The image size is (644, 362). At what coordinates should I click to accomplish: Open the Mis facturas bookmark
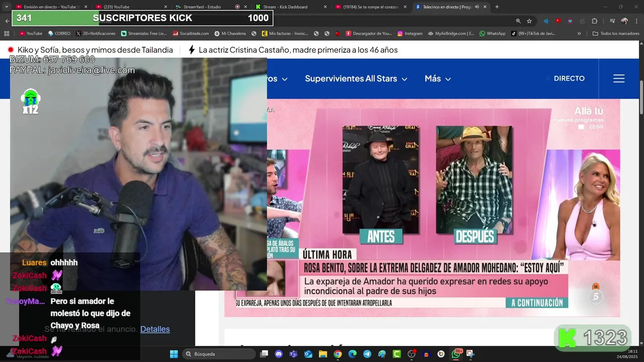point(285,34)
